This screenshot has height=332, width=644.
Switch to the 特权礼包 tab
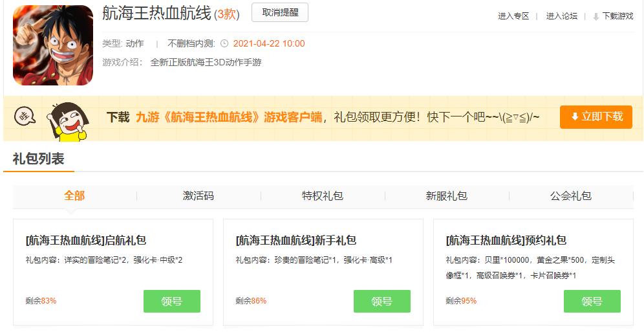[323, 195]
